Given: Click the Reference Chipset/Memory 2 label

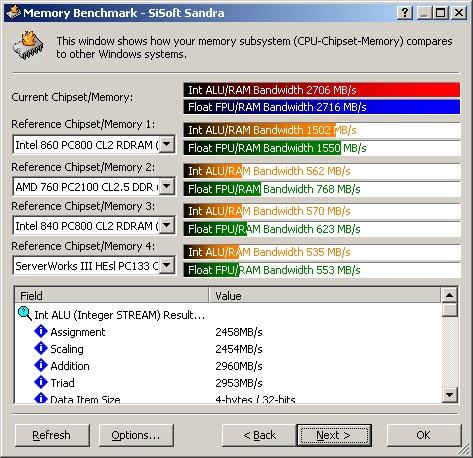Looking at the screenshot, I should coord(83,167).
